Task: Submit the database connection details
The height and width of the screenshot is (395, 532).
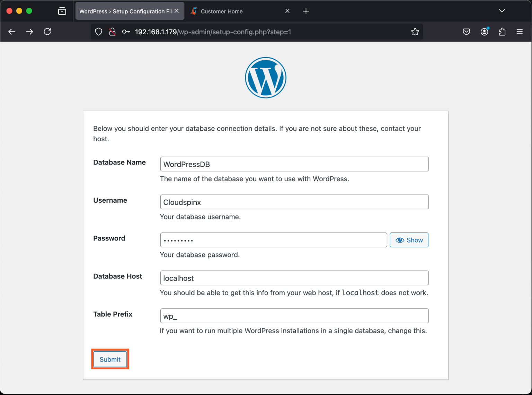Action: point(110,359)
